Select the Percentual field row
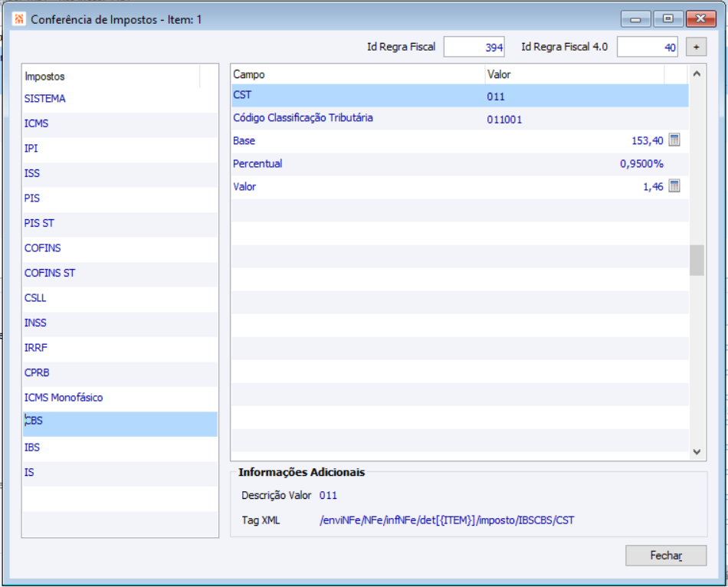 pyautogui.click(x=460, y=164)
